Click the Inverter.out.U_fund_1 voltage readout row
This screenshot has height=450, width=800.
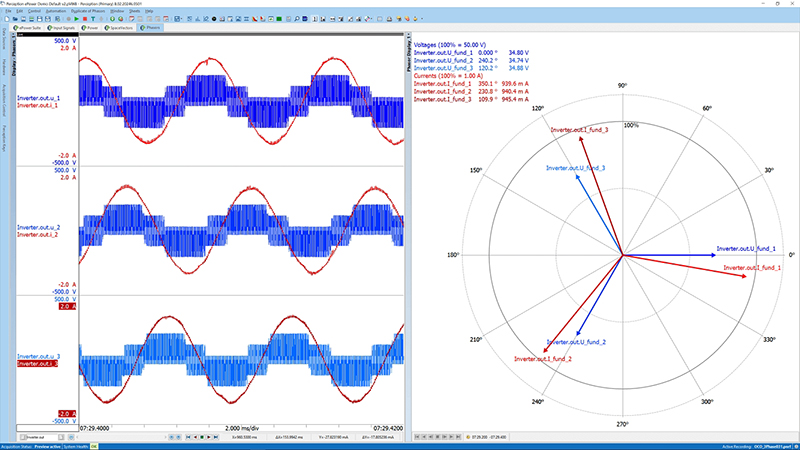(x=471, y=53)
